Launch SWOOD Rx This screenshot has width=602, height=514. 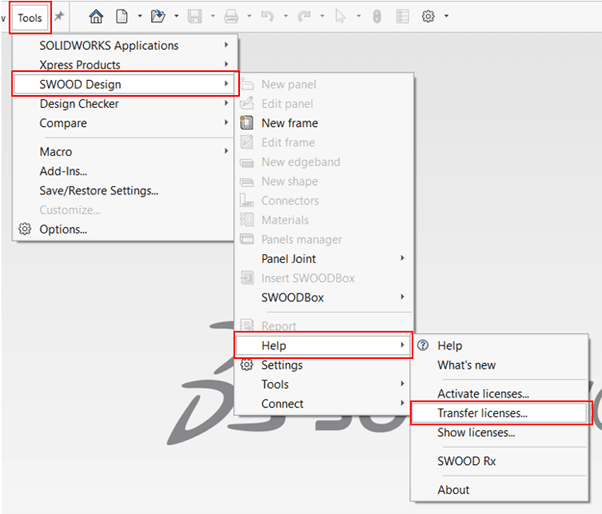[499, 461]
